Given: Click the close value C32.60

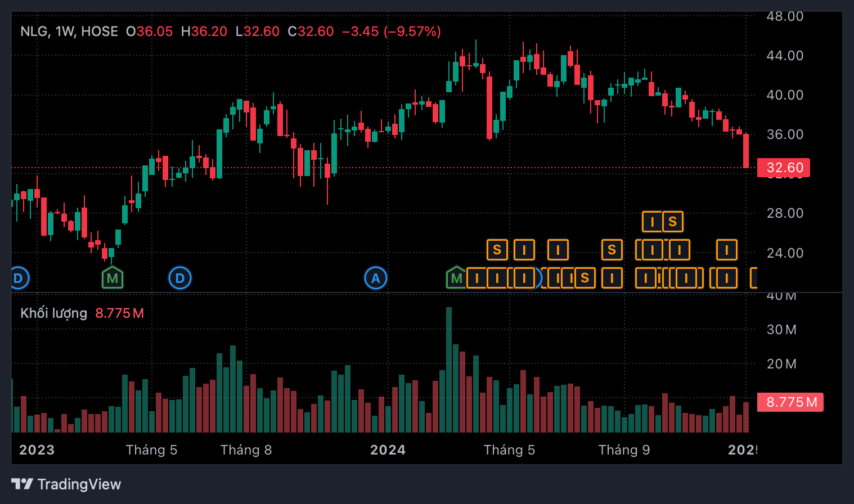Looking at the screenshot, I should 311,31.
